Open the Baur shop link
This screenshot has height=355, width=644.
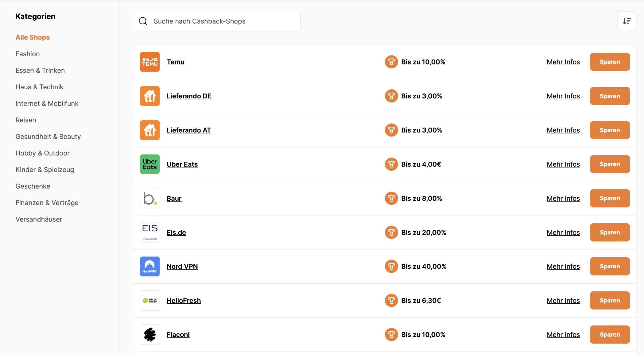174,198
